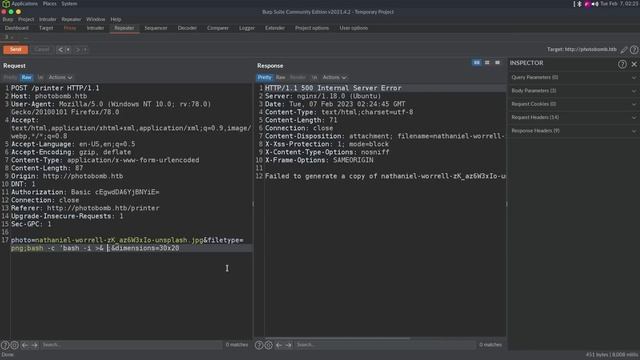Go to previous match in response search
The height and width of the screenshot is (360, 640).
tap(279, 345)
